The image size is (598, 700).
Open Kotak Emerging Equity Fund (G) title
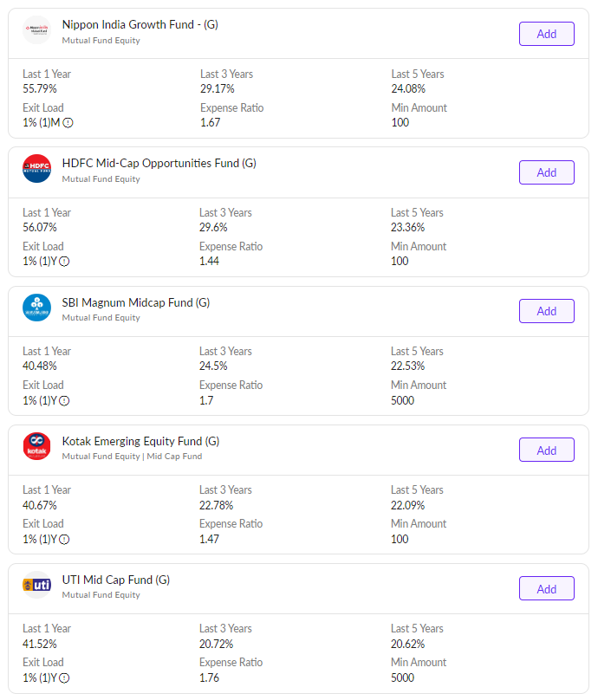pos(140,441)
